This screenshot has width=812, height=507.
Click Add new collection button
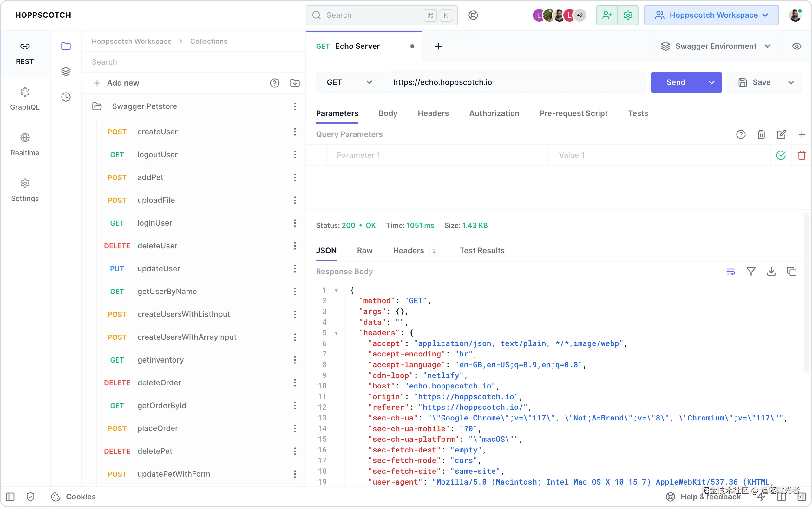[116, 83]
